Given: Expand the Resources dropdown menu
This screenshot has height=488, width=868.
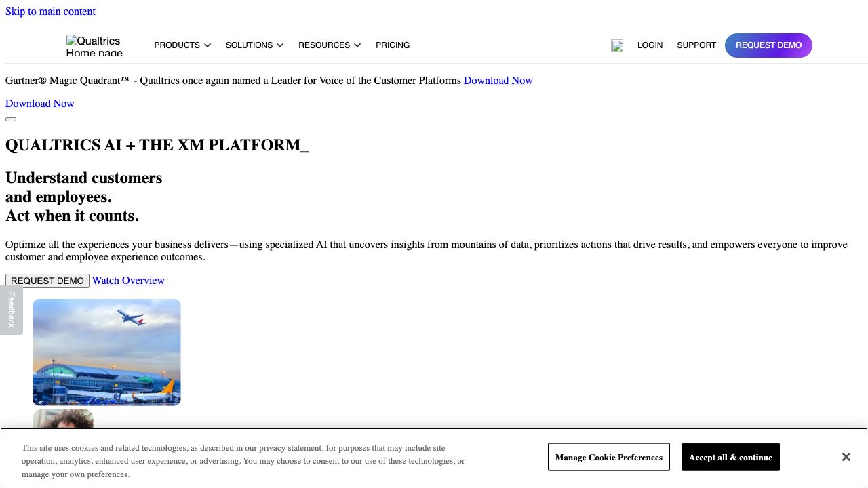Looking at the screenshot, I should 329,45.
